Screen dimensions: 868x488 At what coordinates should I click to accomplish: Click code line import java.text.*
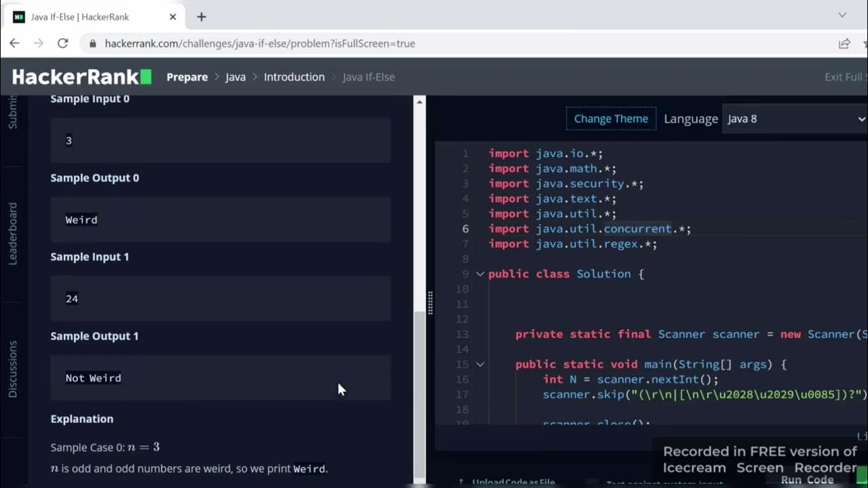click(x=553, y=199)
